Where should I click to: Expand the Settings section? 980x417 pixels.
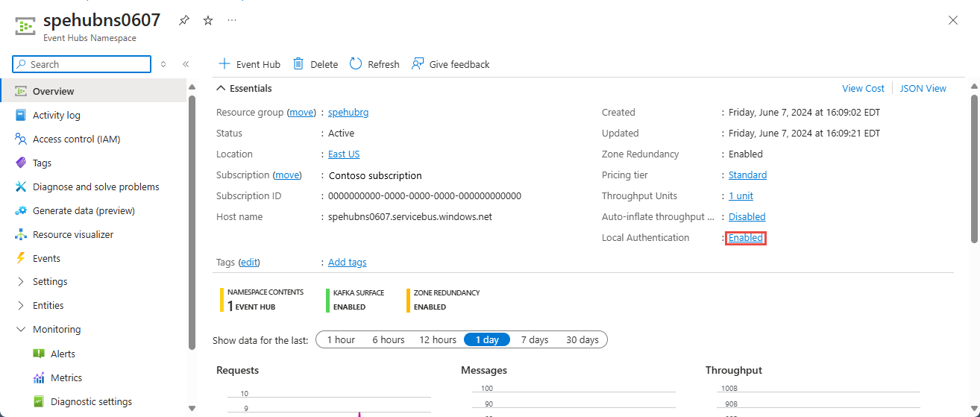[x=20, y=282]
